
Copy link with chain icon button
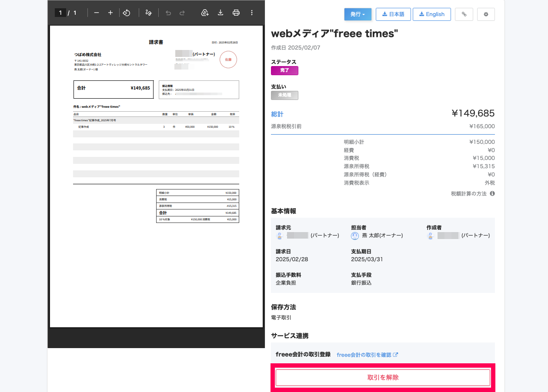coord(464,14)
